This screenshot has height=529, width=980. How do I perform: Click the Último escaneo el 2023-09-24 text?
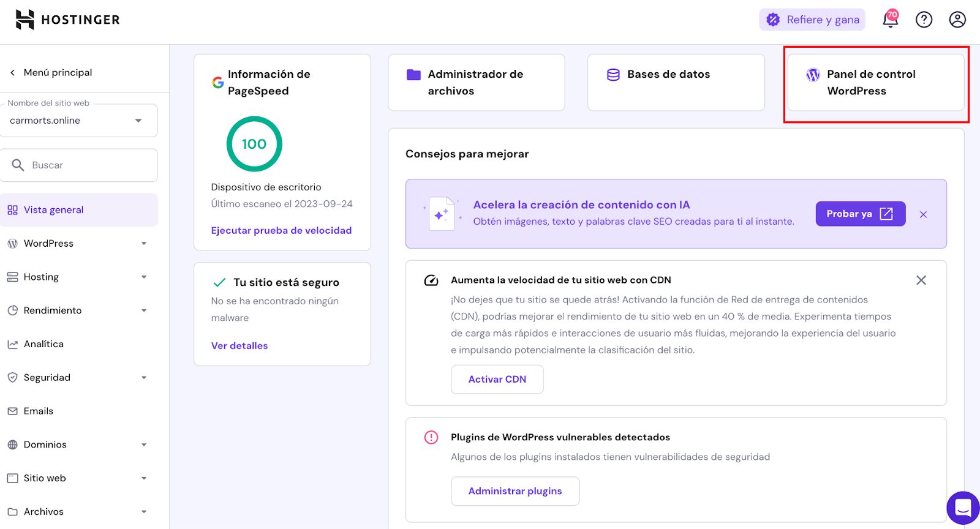(282, 204)
